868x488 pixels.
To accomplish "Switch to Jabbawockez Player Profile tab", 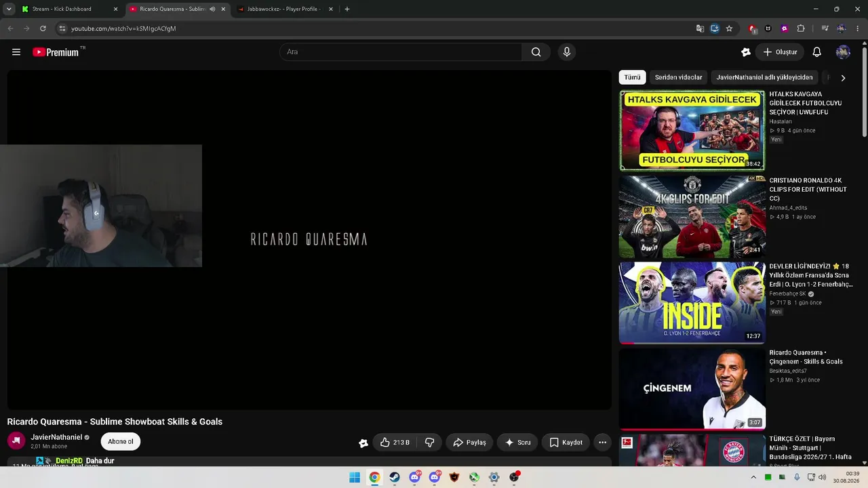I will point(283,9).
